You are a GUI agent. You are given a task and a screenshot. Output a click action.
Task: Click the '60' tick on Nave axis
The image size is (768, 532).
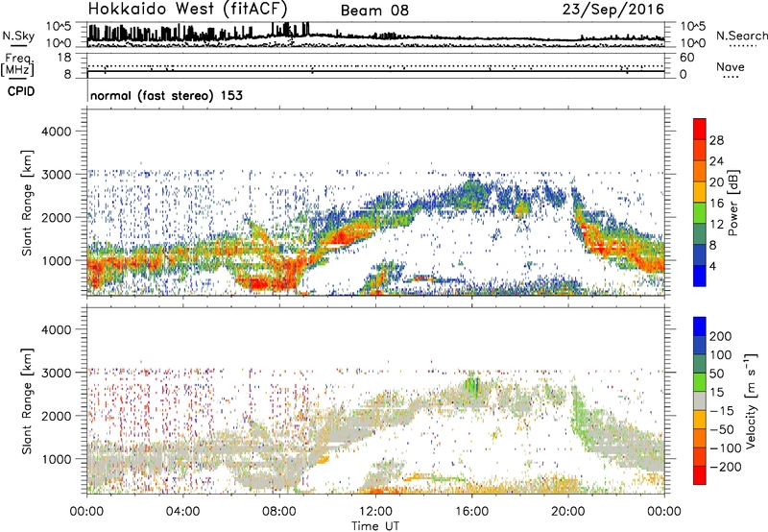pyautogui.click(x=687, y=58)
